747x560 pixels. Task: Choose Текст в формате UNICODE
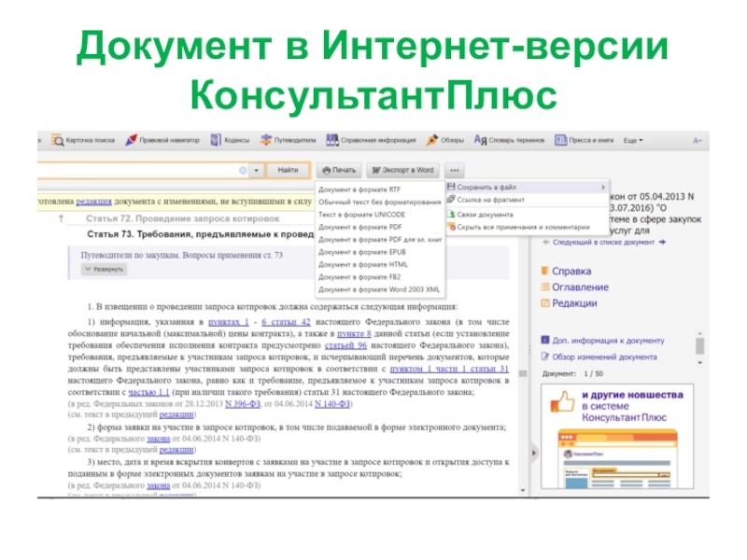tap(361, 215)
